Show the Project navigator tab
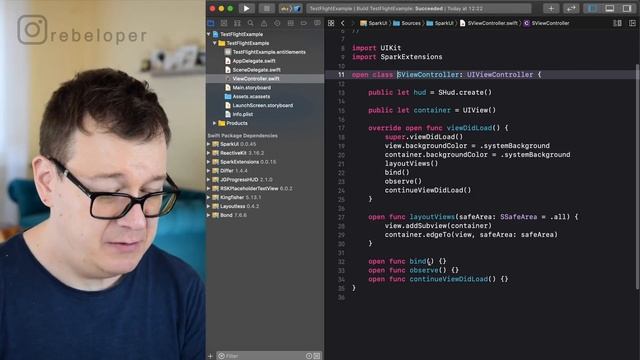 (x=211, y=23)
